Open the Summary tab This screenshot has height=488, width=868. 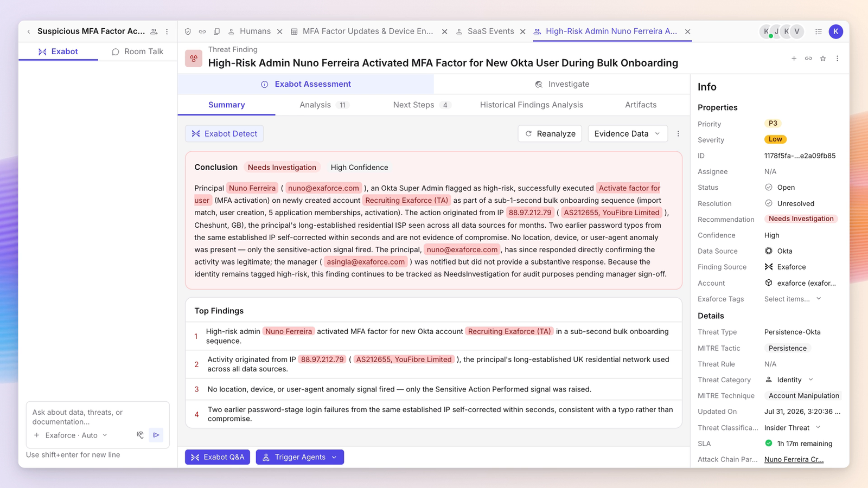[x=227, y=105]
